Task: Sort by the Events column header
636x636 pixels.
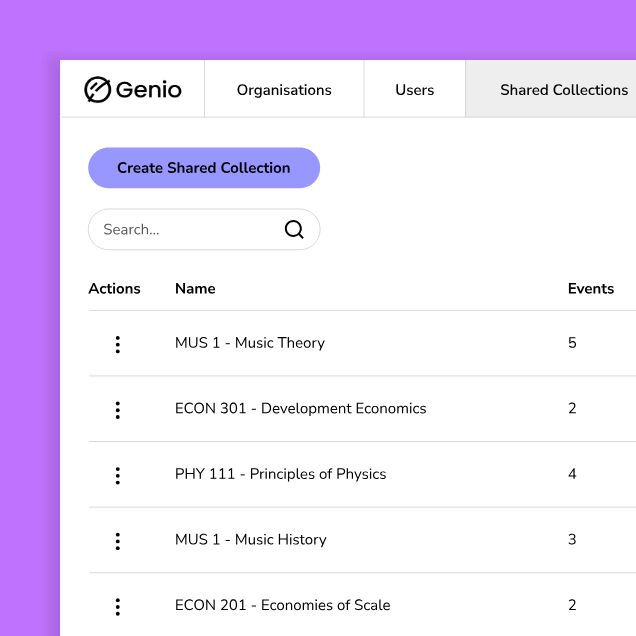Action: click(590, 289)
